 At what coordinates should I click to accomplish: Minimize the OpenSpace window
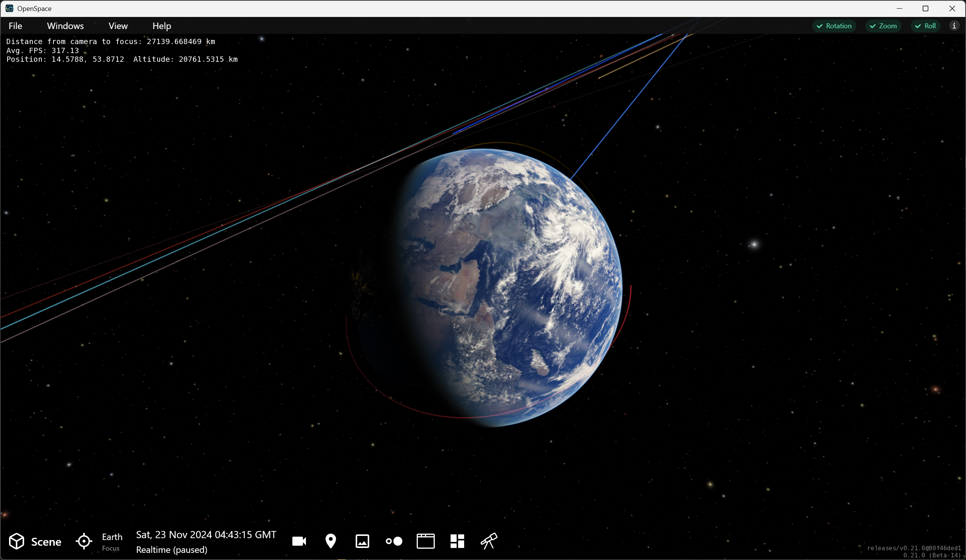[899, 8]
